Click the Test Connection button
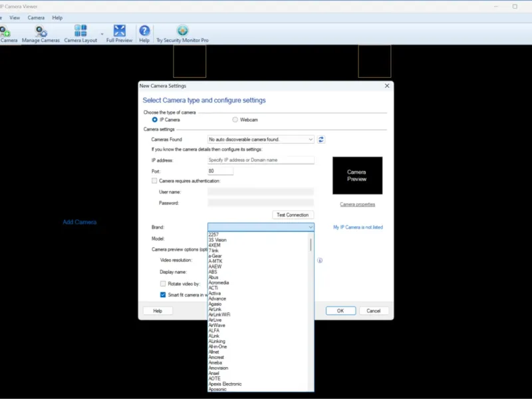The image size is (532, 399). click(293, 215)
